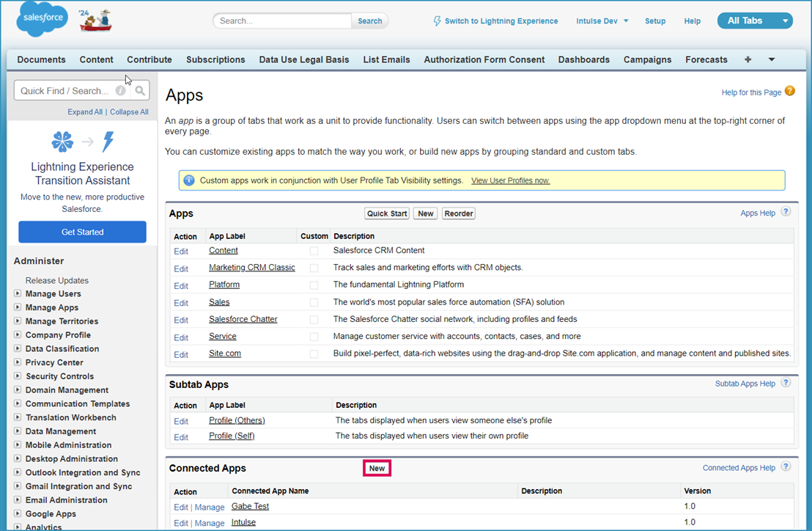Viewport: 812px width, 531px height.
Task: Open Release Updates in the sidebar
Action: (x=57, y=280)
